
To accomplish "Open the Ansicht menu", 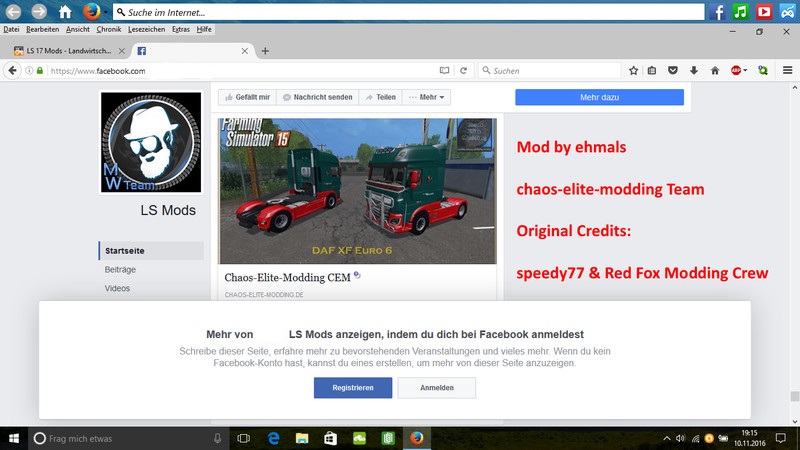I will 78,29.
